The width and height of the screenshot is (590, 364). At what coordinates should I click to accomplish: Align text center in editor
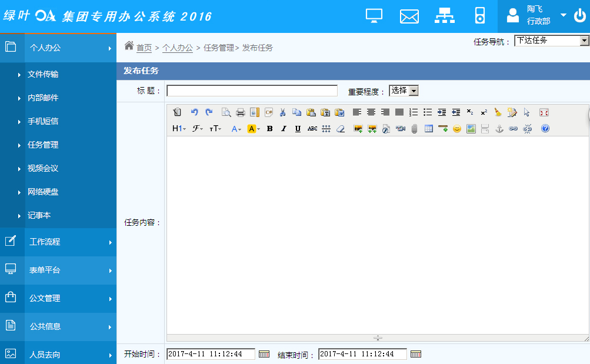371,112
